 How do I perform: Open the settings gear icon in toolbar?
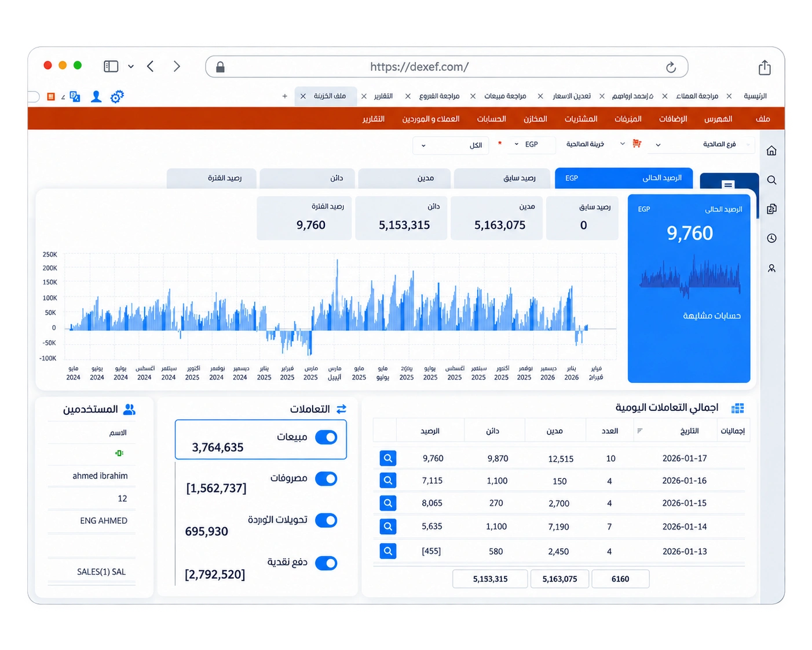(117, 97)
